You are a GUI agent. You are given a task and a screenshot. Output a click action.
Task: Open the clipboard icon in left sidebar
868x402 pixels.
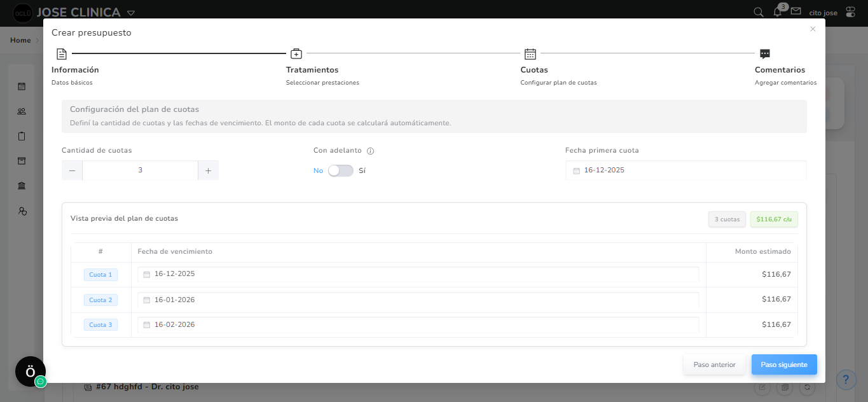pyautogui.click(x=22, y=136)
